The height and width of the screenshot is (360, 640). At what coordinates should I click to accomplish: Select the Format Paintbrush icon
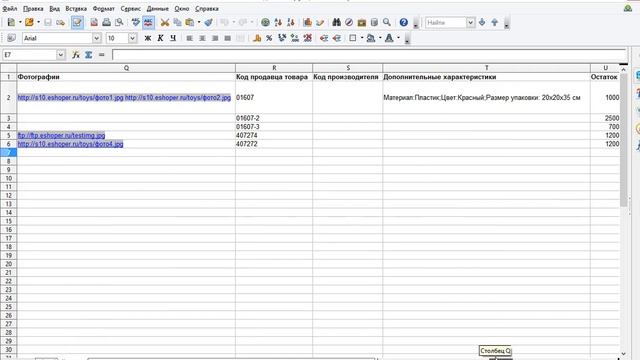tap(209, 22)
